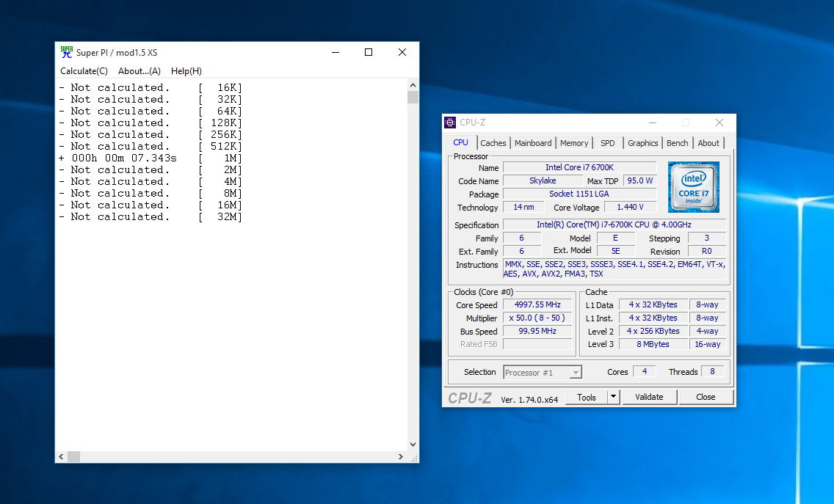Click the Package field 'Socket 1151 LGA'
Screen dimensions: 834x504
pos(579,194)
